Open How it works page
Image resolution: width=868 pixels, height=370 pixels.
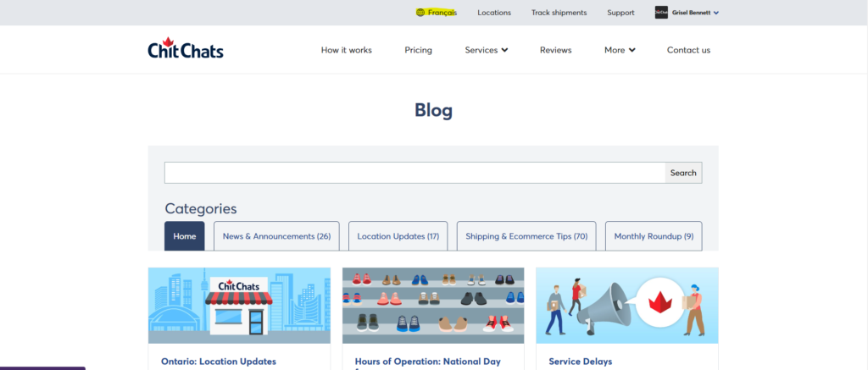coord(347,50)
